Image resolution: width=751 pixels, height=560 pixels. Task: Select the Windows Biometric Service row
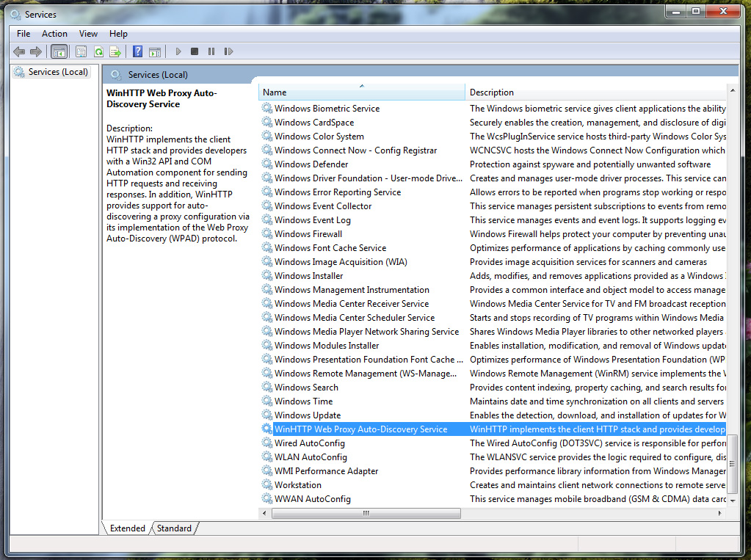tap(493, 109)
